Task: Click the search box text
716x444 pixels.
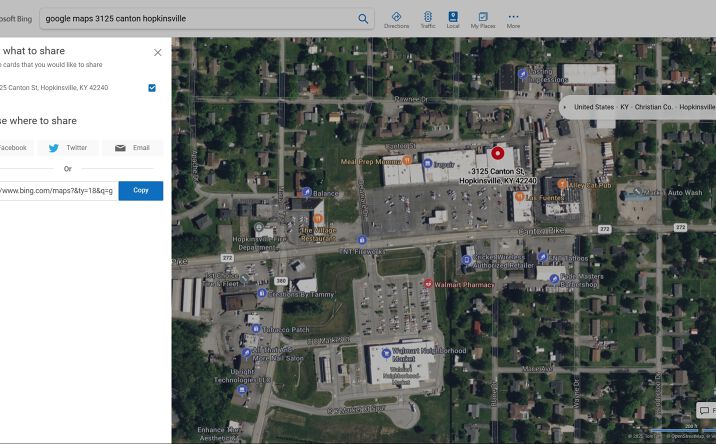Action: point(116,19)
